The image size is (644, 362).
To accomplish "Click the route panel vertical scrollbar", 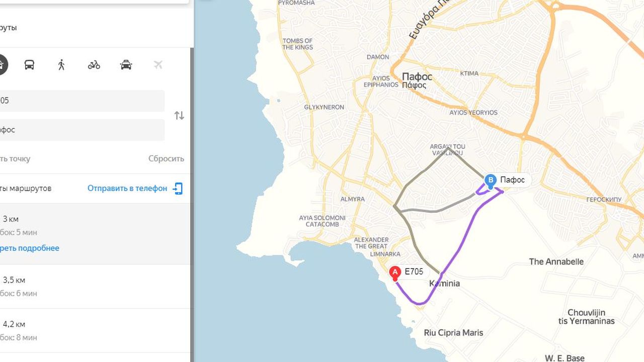I will tap(192, 201).
